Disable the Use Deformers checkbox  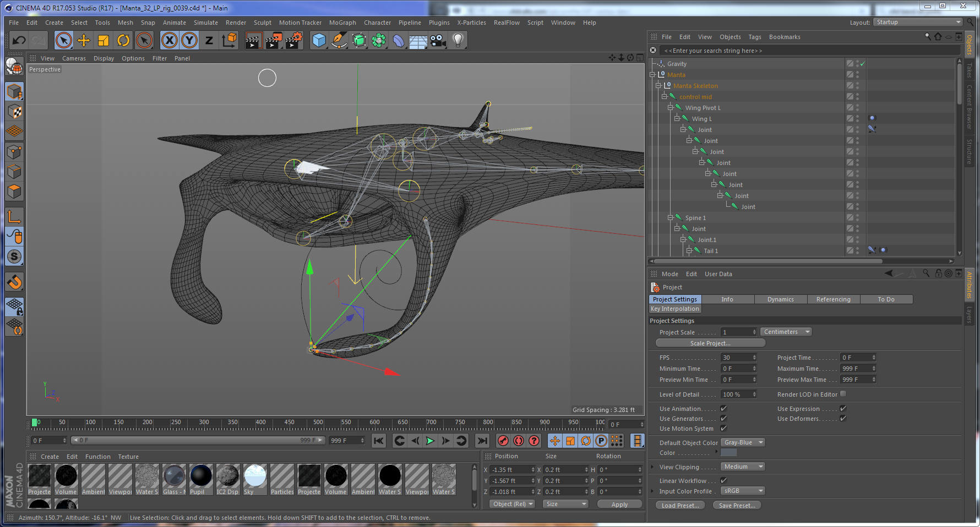(843, 419)
